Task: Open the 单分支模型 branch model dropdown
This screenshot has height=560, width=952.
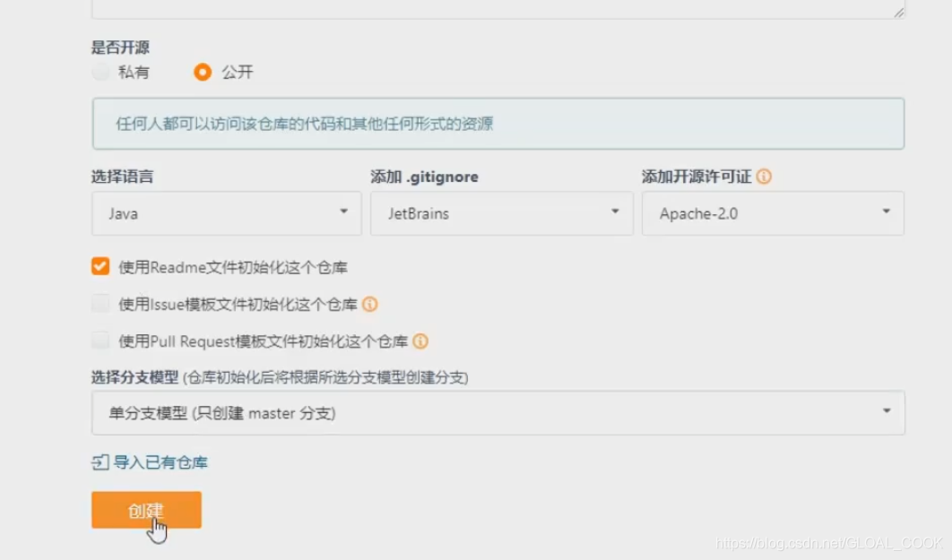Action: click(498, 412)
